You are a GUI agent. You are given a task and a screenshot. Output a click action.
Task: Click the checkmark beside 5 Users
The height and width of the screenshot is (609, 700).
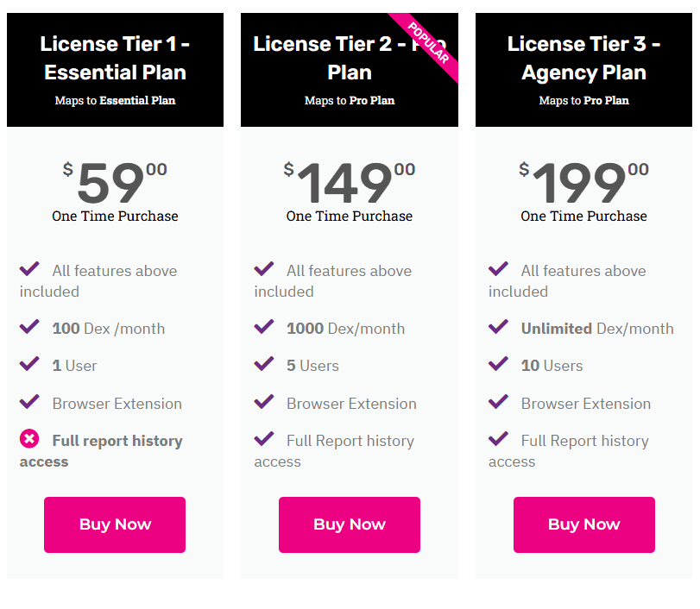pyautogui.click(x=264, y=364)
